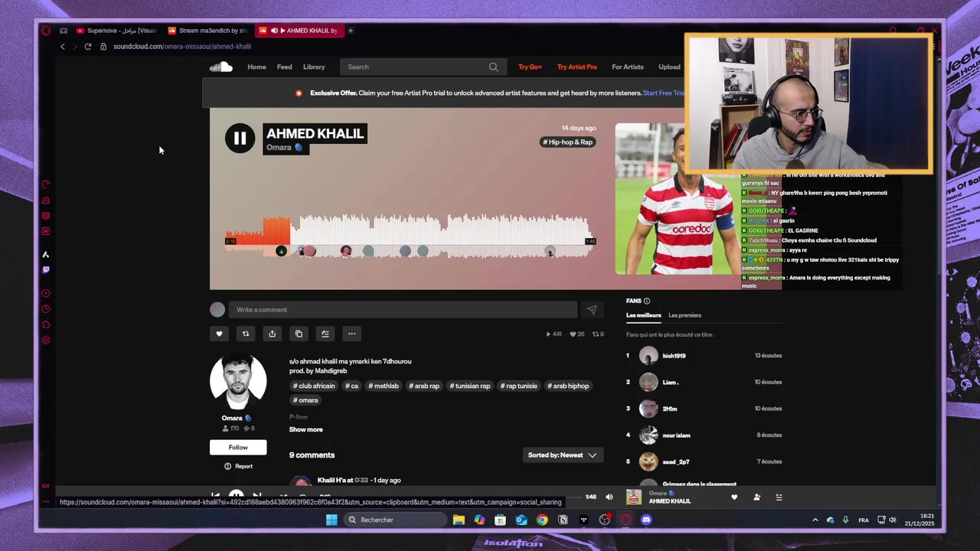The image size is (980, 551).
Task: Click the # tunisian rap tag
Action: [470, 386]
